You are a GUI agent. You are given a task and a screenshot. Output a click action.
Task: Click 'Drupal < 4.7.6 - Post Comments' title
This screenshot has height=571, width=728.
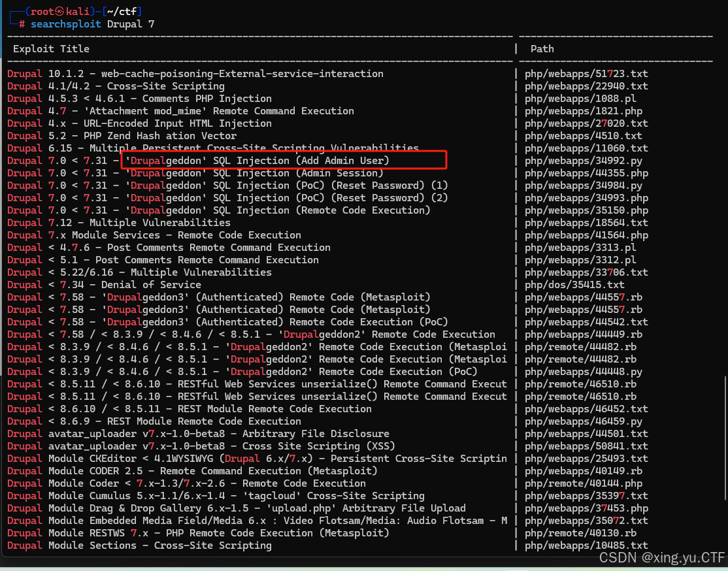tap(169, 248)
